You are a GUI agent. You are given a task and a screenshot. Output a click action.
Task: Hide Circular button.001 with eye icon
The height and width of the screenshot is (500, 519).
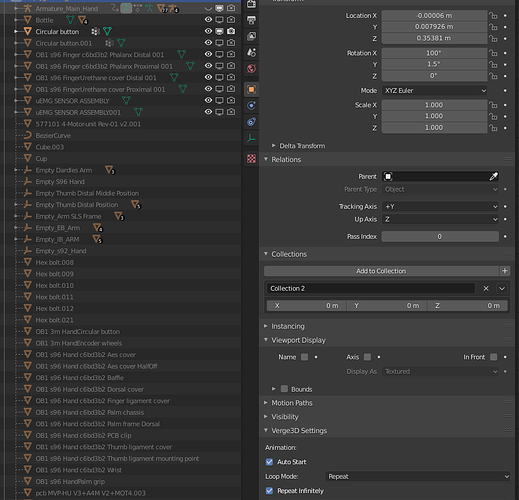[208, 43]
